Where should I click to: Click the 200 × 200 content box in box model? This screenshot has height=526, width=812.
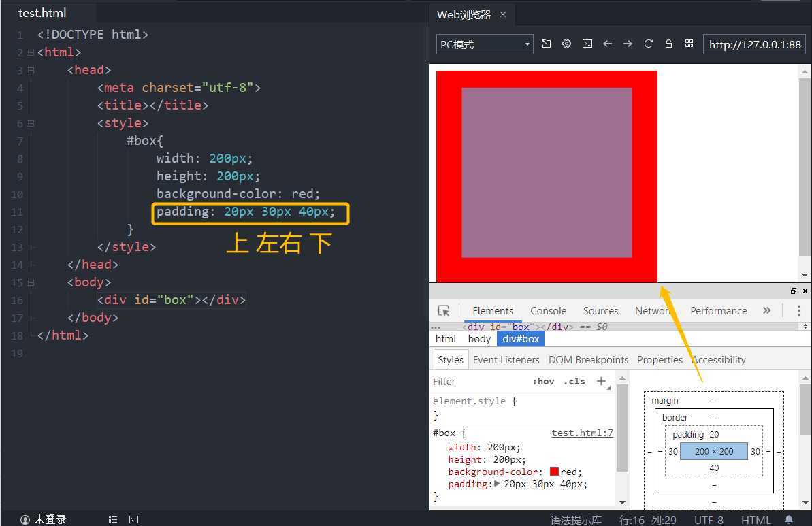coord(713,451)
